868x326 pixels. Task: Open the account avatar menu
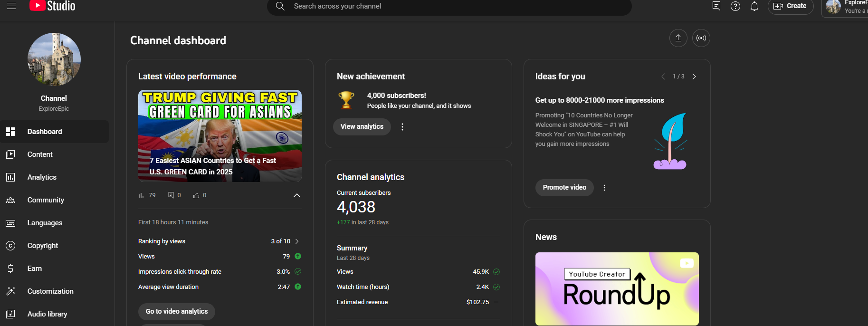pyautogui.click(x=833, y=7)
